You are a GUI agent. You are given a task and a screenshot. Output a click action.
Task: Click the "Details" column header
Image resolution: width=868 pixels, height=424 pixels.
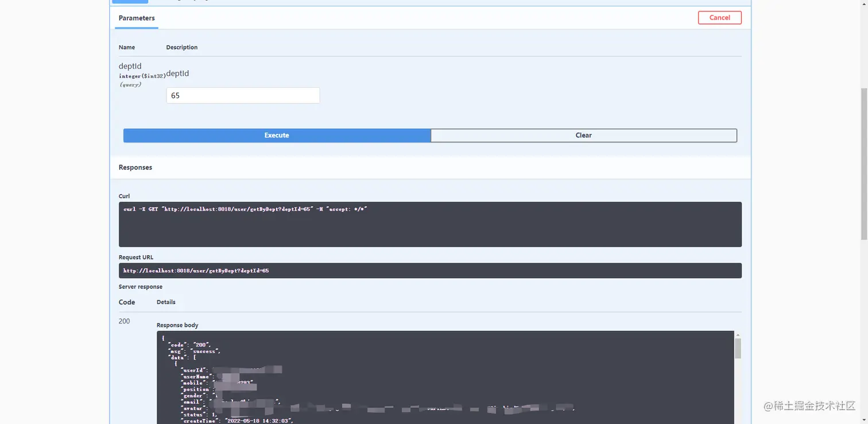pos(166,302)
